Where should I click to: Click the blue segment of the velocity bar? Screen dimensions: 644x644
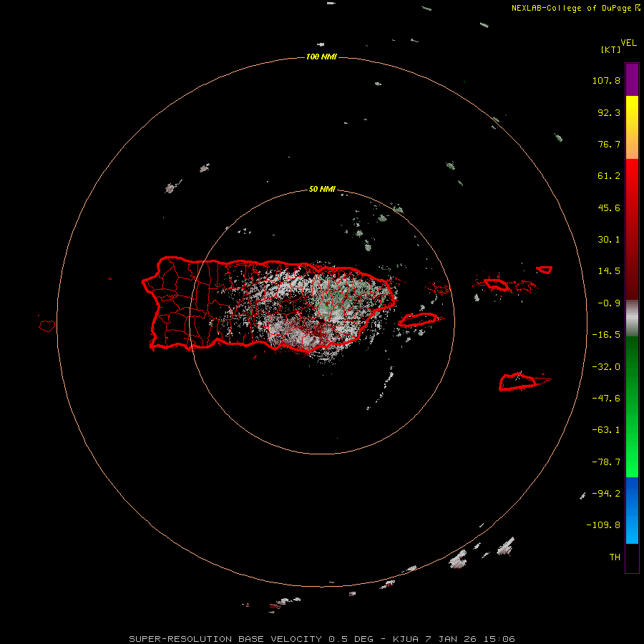coord(632,510)
